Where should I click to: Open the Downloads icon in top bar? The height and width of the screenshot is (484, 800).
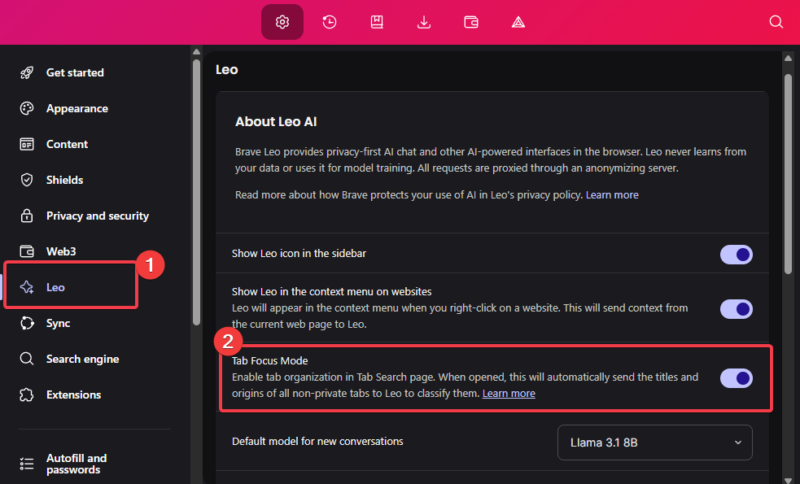point(424,22)
